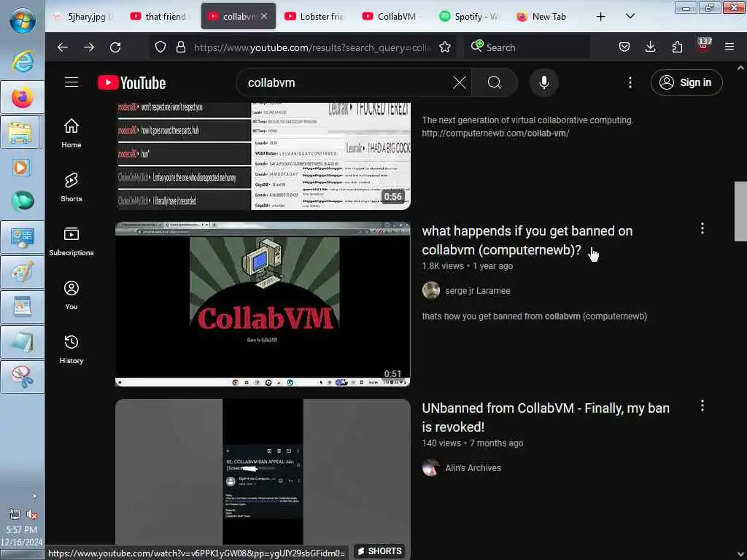Viewport: 747px width, 560px height.
Task: Switch to the Spotify tab
Action: (468, 17)
